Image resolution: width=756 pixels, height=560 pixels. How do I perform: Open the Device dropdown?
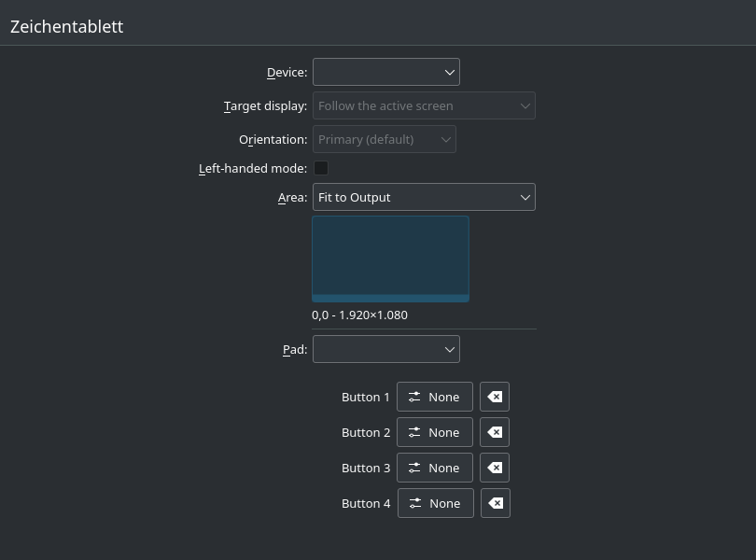click(x=386, y=72)
